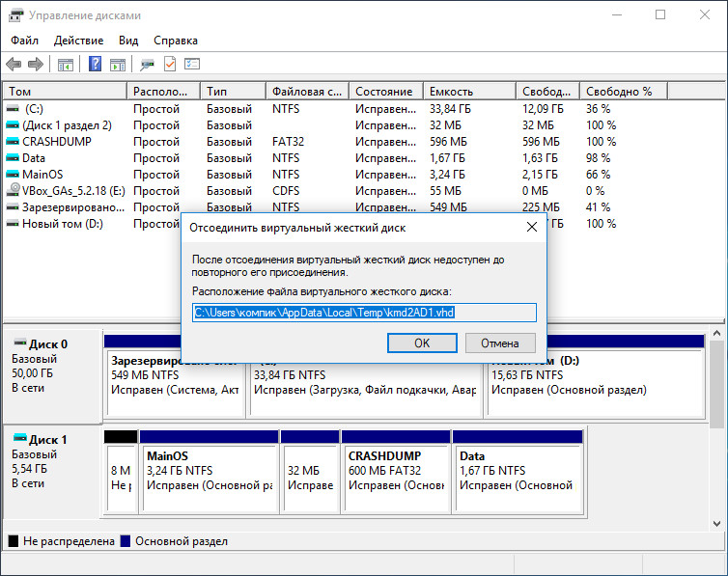The image size is (728, 576).
Task: Open the Действие menu
Action: tap(78, 41)
